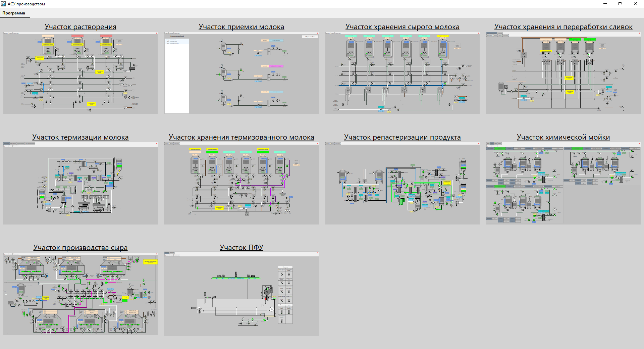The image size is (644, 349).
Task: Select the Участок хранения сырого молока title
Action: coord(402,27)
